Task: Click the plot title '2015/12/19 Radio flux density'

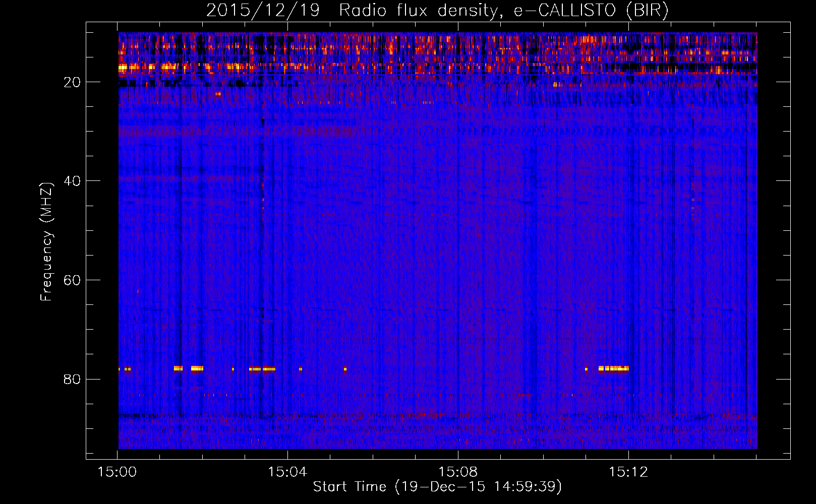Action: coord(352,11)
